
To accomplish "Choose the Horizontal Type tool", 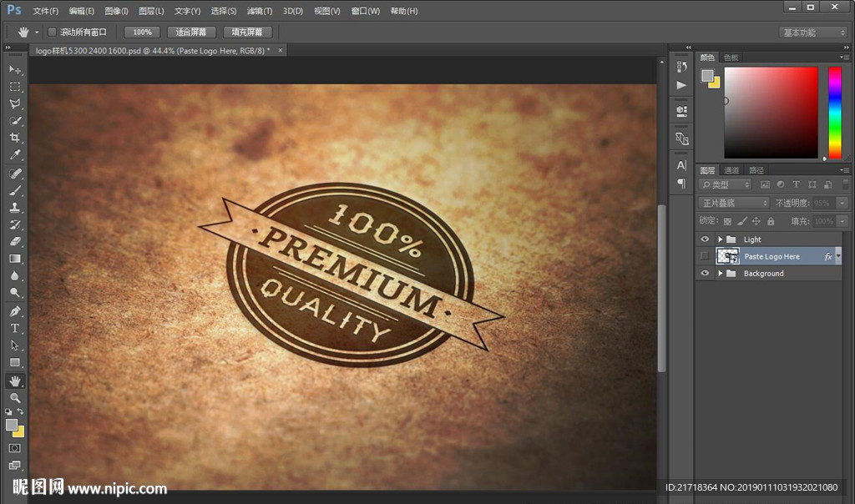I will [x=15, y=328].
